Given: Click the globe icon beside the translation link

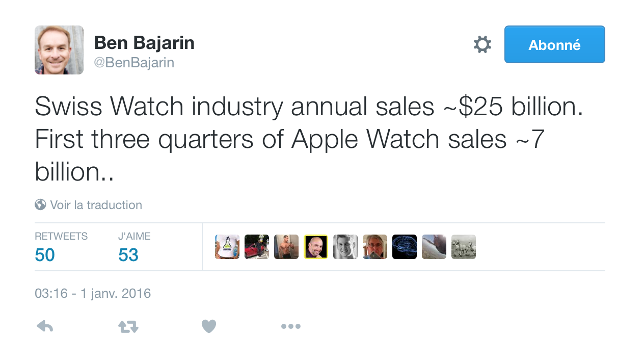Looking at the screenshot, I should pyautogui.click(x=40, y=204).
